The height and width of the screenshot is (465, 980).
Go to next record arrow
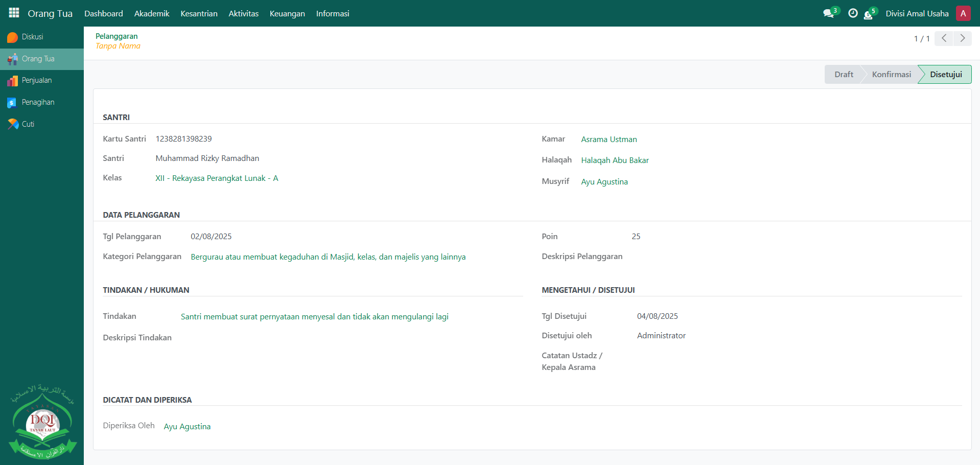coord(962,38)
